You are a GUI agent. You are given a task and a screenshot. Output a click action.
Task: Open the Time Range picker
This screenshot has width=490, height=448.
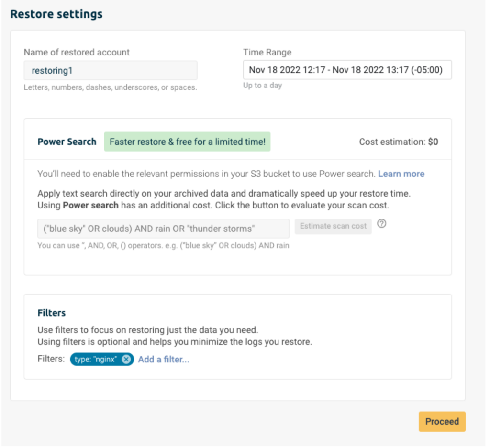coord(347,70)
